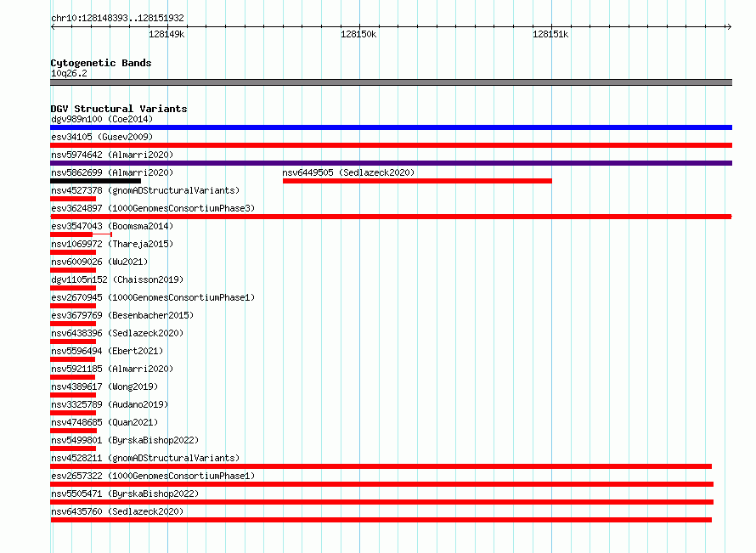The width and height of the screenshot is (756, 553).
Task: Open variant nsv4389617 (Wong2019) label
Action: pyautogui.click(x=104, y=387)
